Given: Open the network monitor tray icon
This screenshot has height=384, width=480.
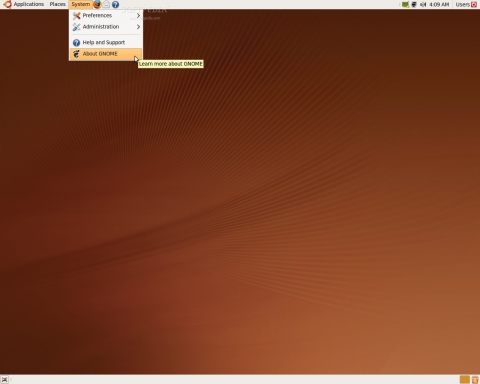Looking at the screenshot, I should 414,4.
